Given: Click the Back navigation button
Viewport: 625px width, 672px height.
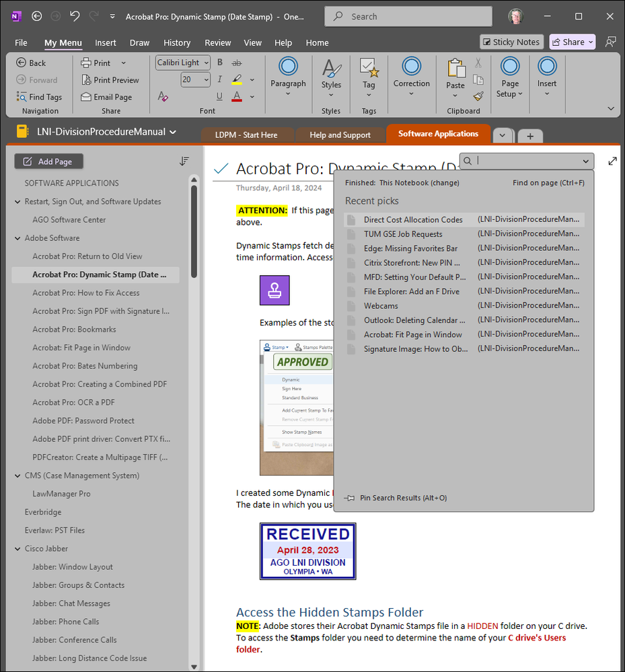Looking at the screenshot, I should tap(31, 63).
